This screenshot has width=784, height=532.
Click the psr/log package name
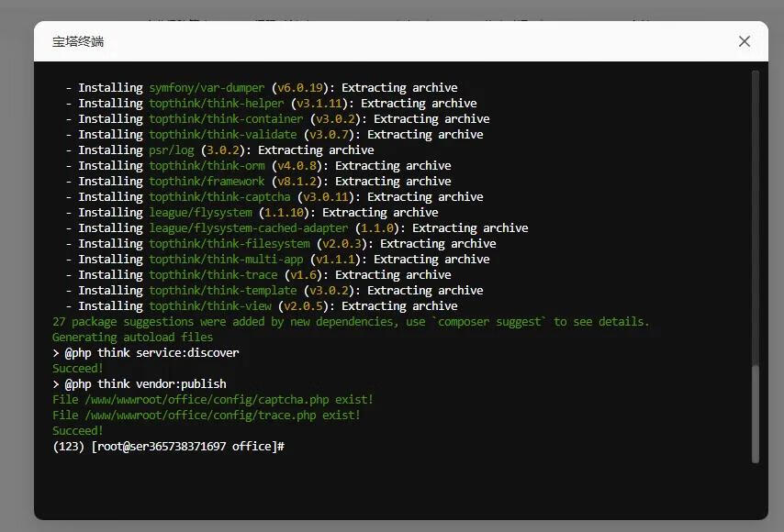[x=171, y=150]
